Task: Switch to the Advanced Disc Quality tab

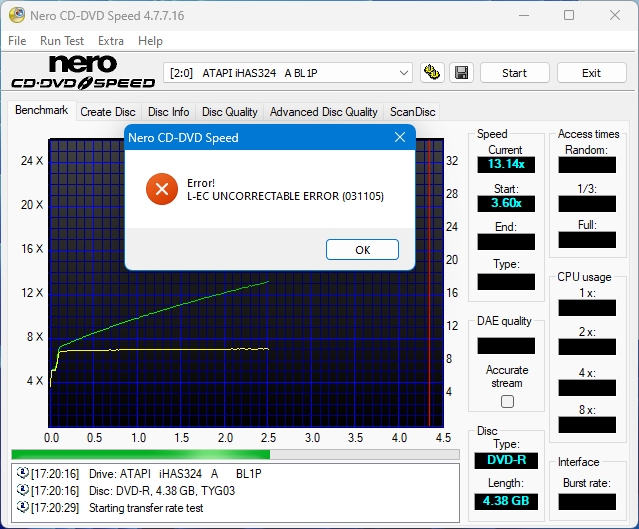Action: point(324,112)
